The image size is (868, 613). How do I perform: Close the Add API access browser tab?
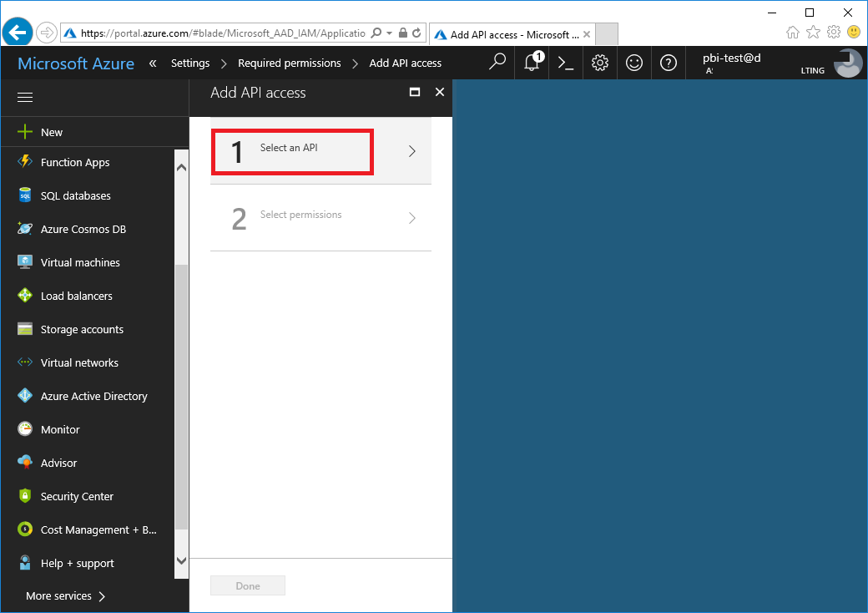point(587,34)
